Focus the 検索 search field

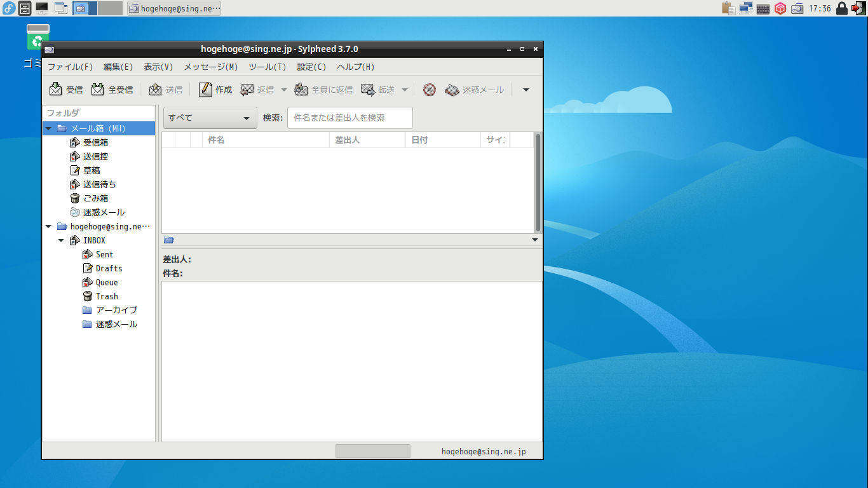click(350, 118)
